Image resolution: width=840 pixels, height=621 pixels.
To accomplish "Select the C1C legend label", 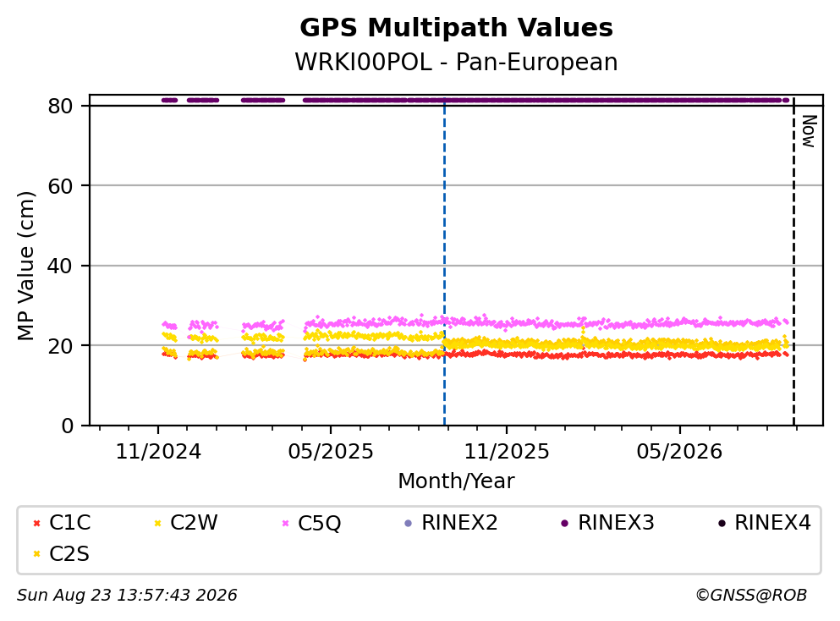I will (x=69, y=523).
